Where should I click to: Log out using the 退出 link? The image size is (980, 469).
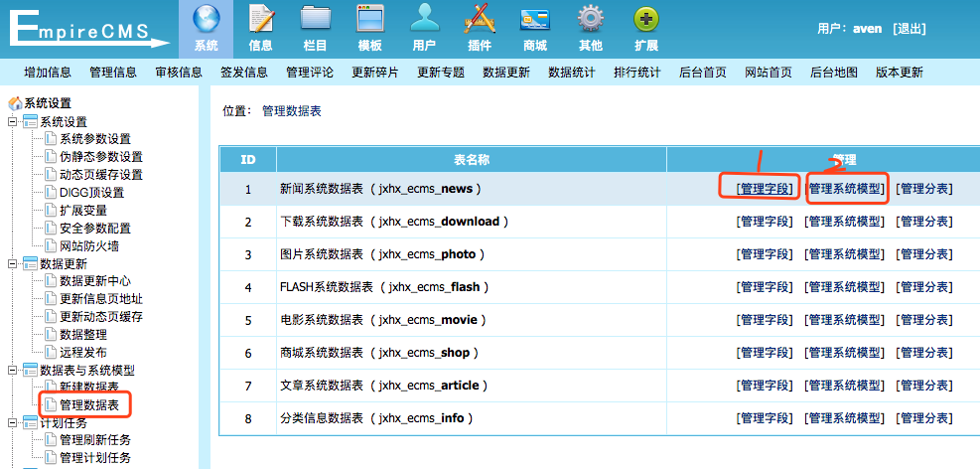pos(909,29)
